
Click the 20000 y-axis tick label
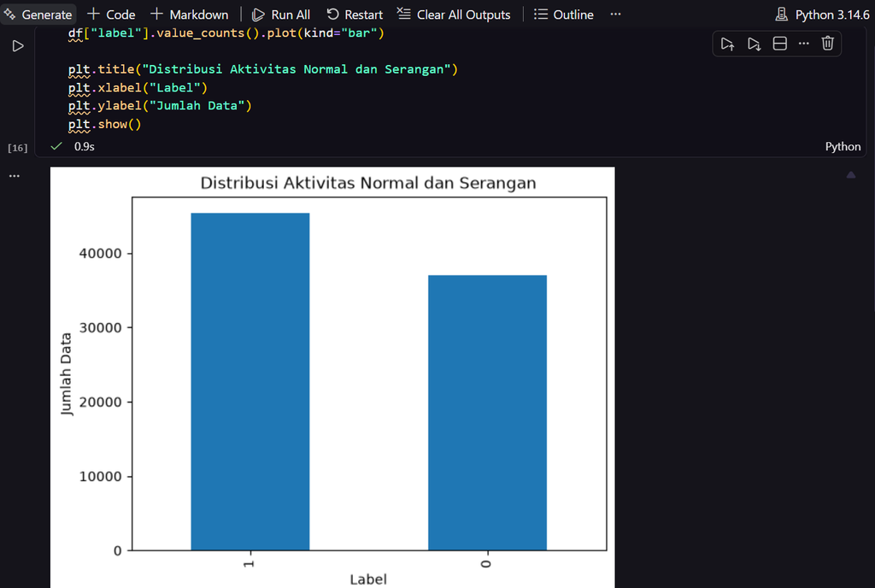[x=101, y=403]
